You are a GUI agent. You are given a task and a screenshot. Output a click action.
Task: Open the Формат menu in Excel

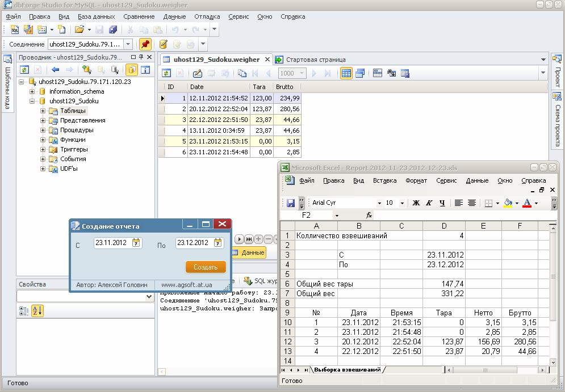(416, 181)
